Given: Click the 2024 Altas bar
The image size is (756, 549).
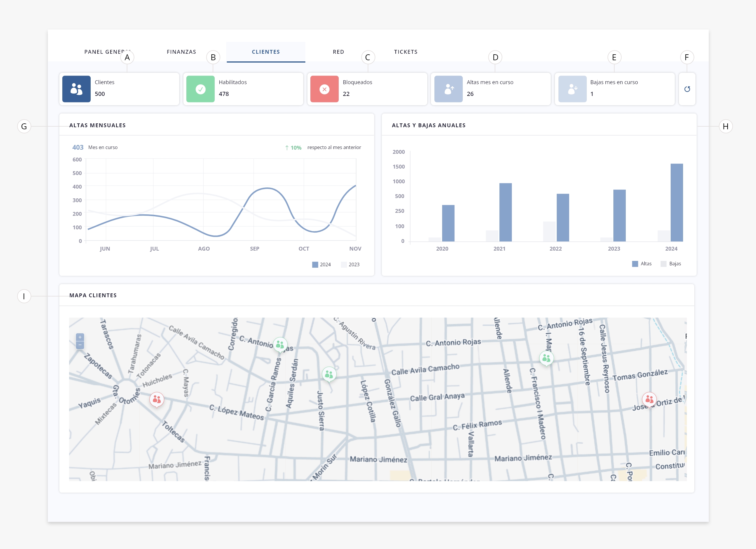Looking at the screenshot, I should [x=676, y=202].
